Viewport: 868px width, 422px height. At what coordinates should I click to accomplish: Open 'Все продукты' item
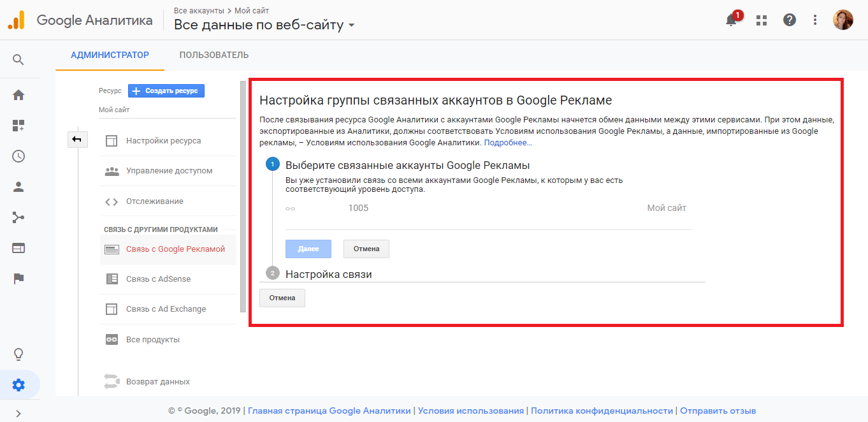(x=168, y=340)
